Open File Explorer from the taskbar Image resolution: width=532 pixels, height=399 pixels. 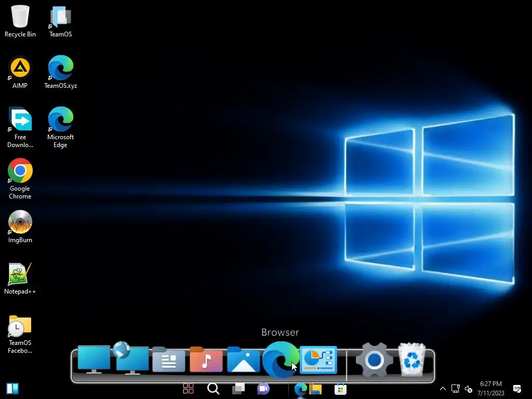tap(315, 389)
